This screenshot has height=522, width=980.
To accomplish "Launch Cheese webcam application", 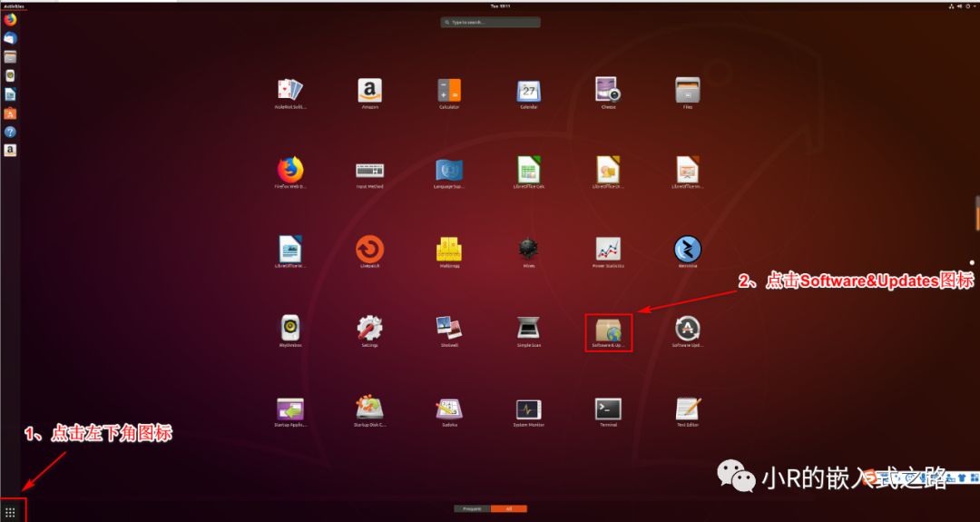I will pyautogui.click(x=608, y=91).
